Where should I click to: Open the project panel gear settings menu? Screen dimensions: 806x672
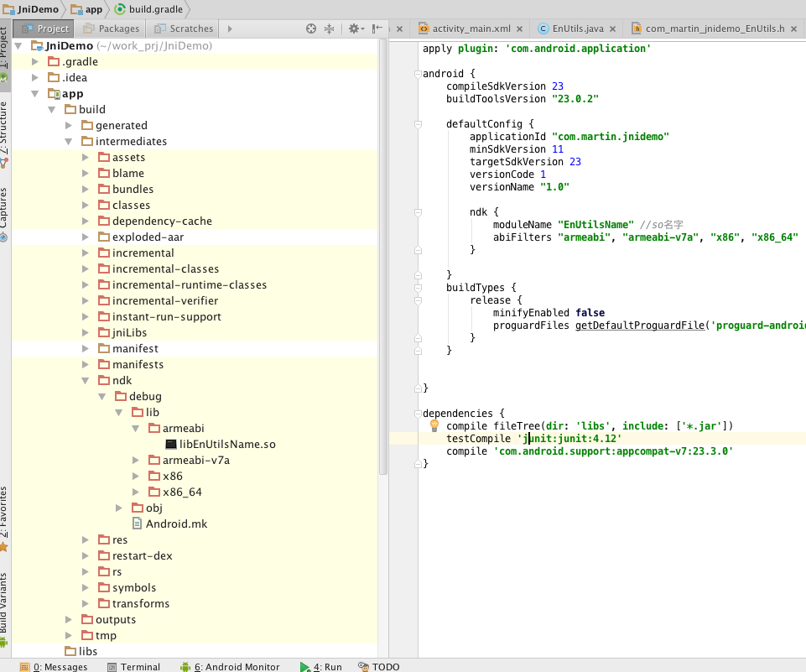tap(353, 29)
